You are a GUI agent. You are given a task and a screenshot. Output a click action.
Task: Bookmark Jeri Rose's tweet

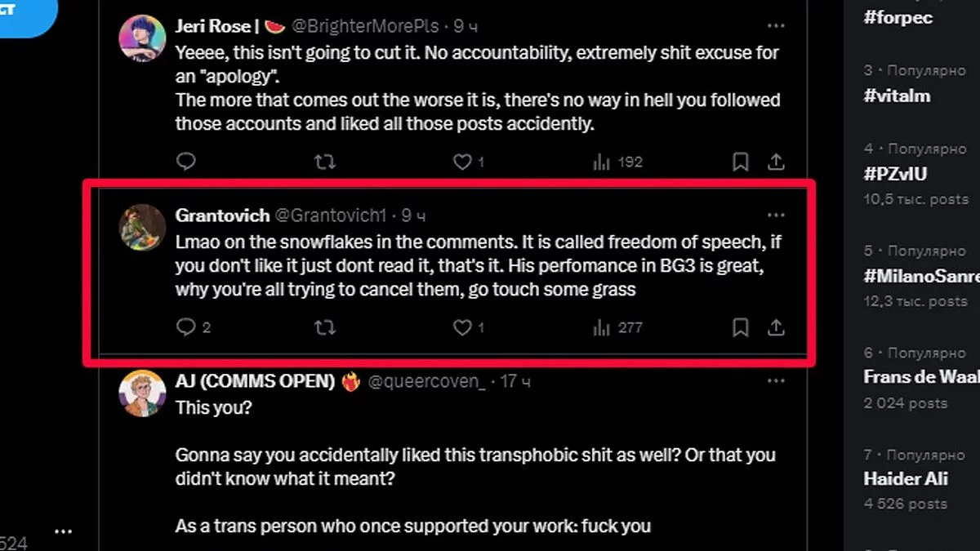(741, 162)
